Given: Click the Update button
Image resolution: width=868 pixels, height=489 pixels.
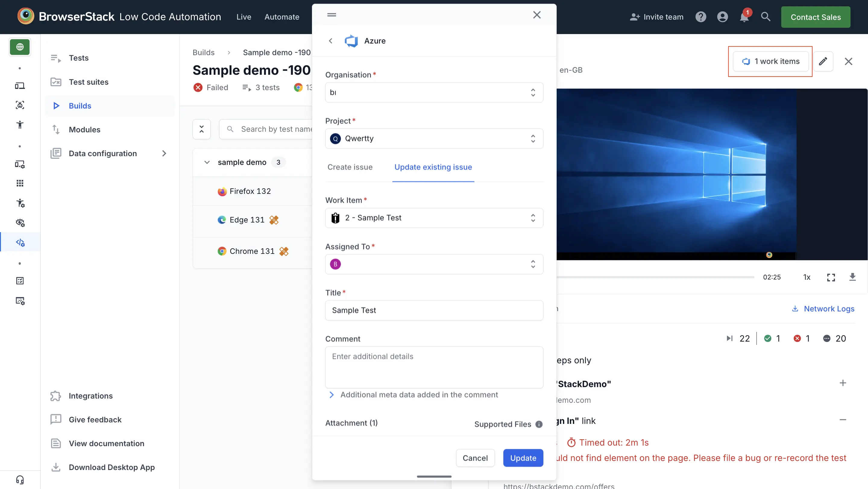Looking at the screenshot, I should (x=523, y=458).
